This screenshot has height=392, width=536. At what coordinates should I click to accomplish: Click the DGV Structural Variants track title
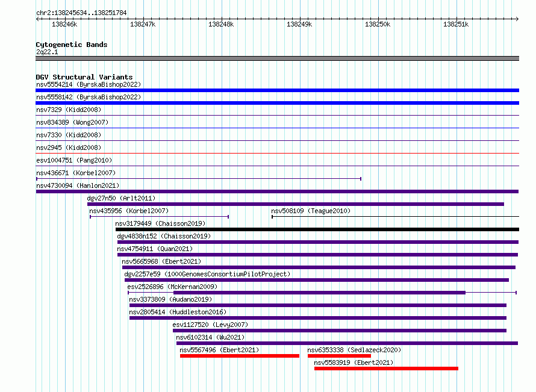[84, 77]
